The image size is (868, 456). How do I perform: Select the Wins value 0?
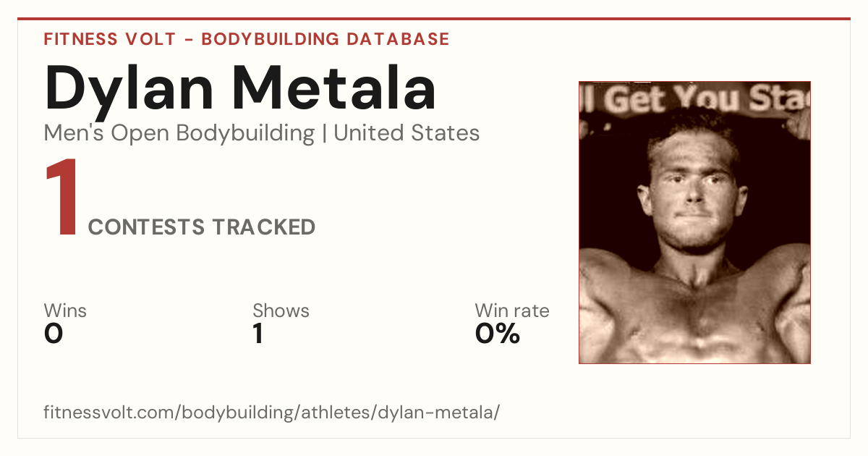[x=54, y=334]
